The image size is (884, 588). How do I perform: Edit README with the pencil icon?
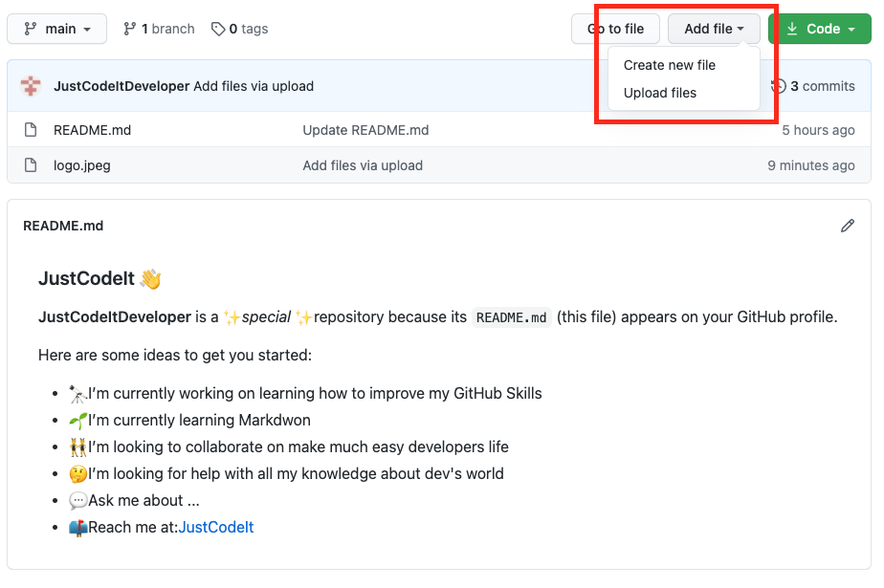tap(848, 226)
